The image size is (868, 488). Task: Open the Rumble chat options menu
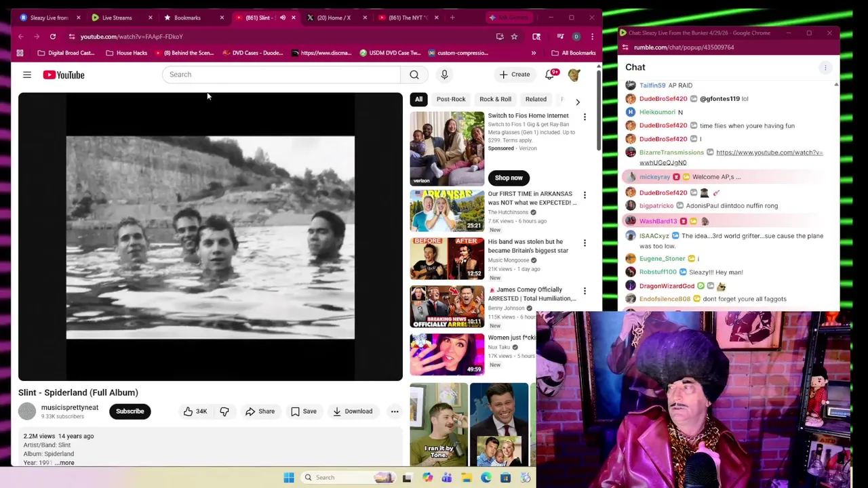click(825, 67)
